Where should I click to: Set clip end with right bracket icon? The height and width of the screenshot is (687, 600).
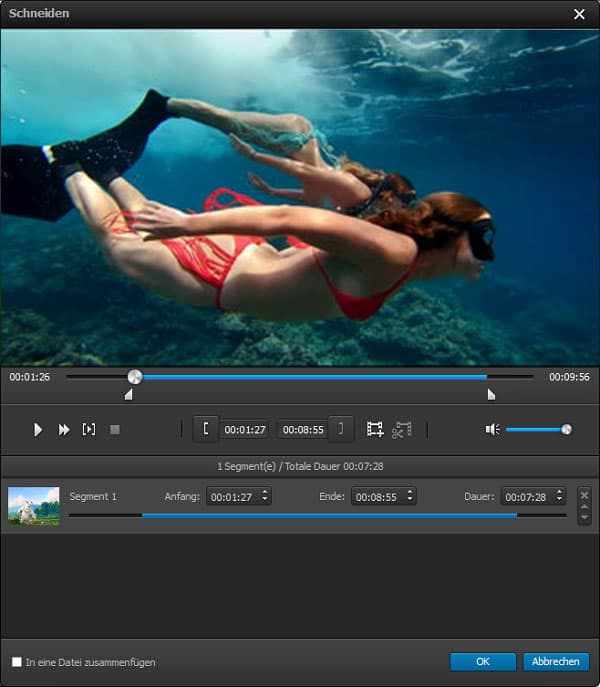pyautogui.click(x=341, y=429)
